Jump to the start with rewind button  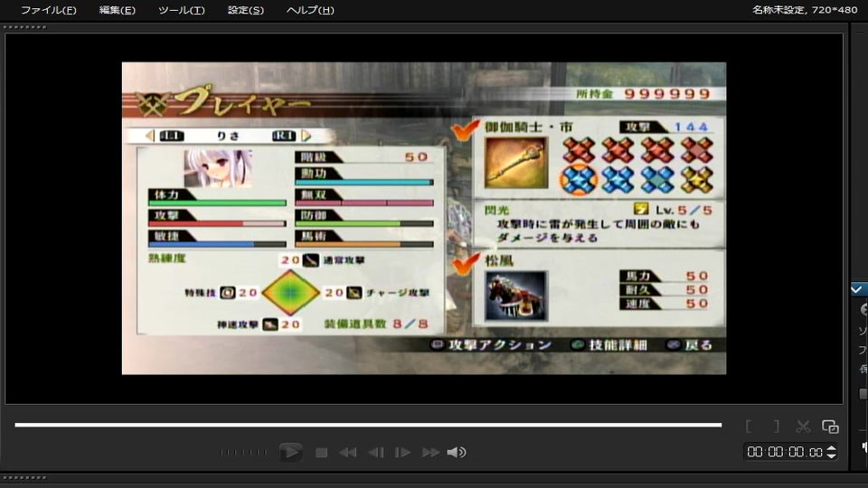(x=347, y=453)
